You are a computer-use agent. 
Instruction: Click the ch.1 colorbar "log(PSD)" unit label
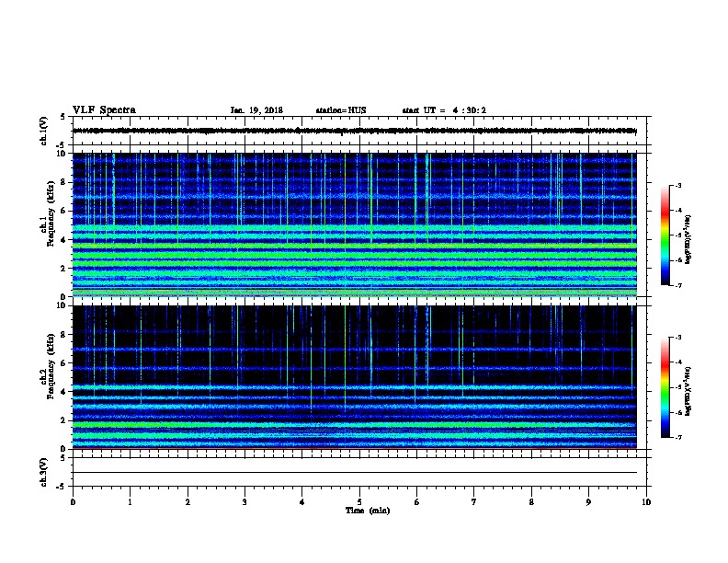click(688, 239)
